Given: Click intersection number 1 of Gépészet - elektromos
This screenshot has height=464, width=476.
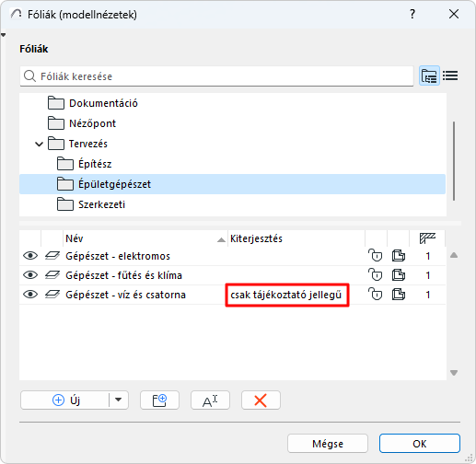Looking at the screenshot, I should [428, 256].
